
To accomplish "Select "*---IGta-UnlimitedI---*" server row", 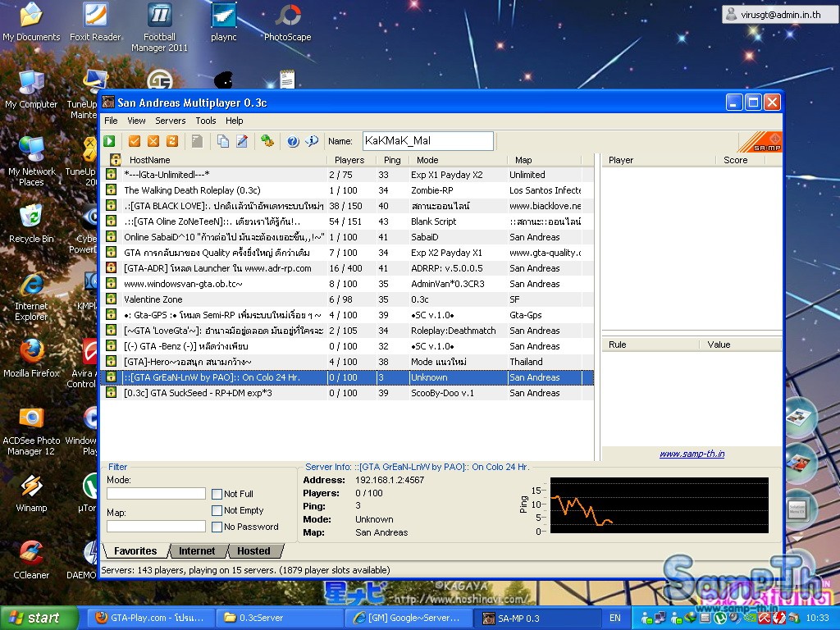I will (347, 175).
